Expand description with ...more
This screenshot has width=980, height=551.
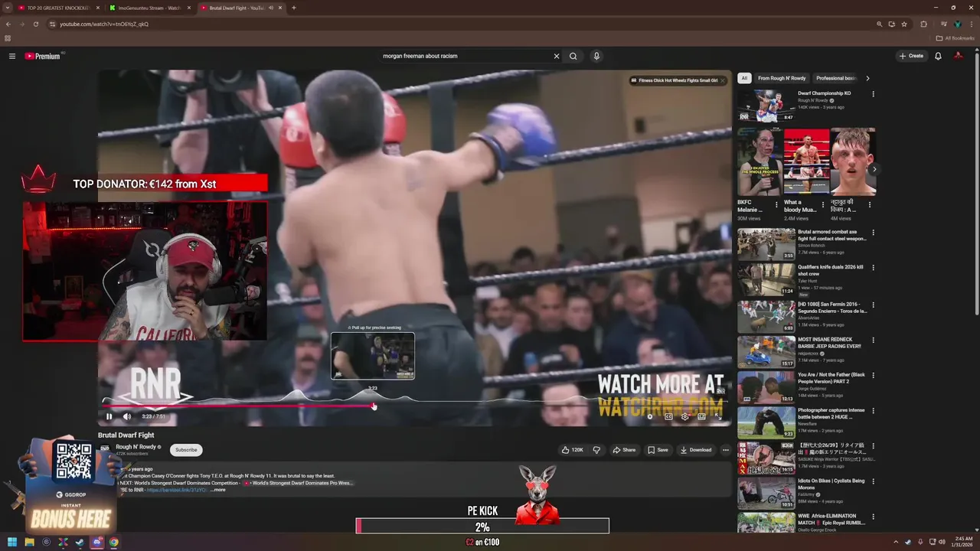point(218,490)
